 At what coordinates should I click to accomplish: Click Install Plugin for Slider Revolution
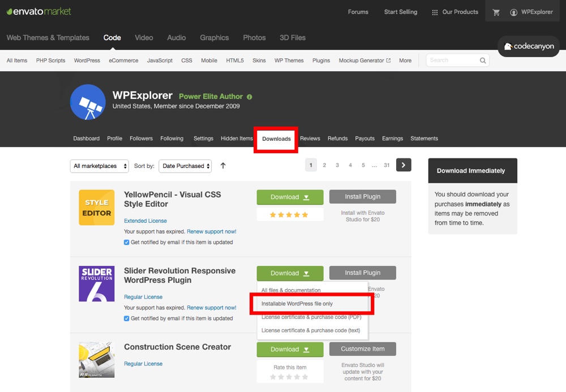362,273
